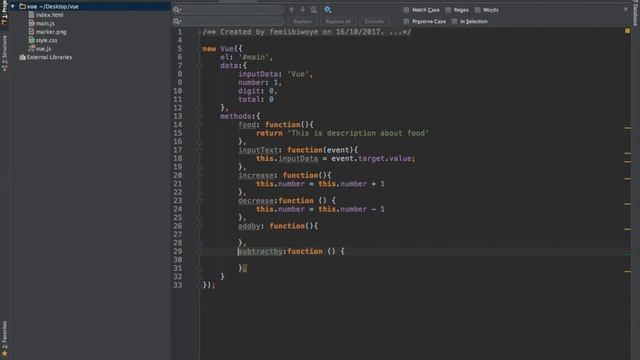640x360 pixels.
Task: Enable the Words checkbox
Action: (477, 10)
